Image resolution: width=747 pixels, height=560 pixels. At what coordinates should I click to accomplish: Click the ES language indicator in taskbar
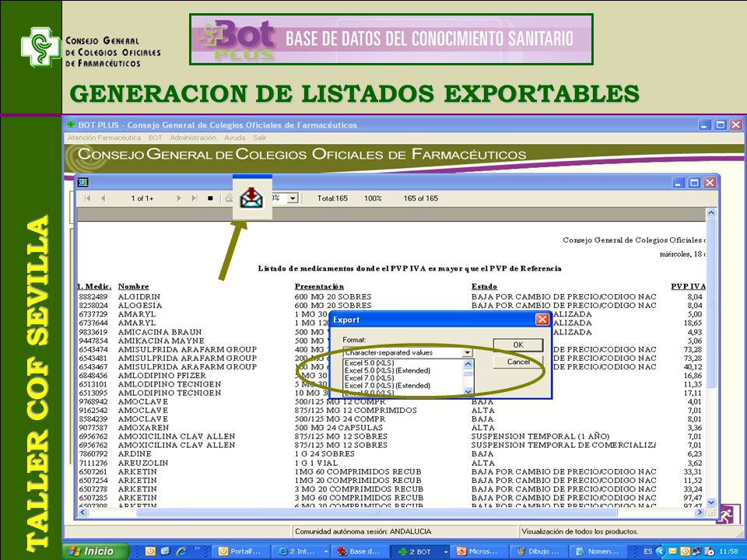648,551
